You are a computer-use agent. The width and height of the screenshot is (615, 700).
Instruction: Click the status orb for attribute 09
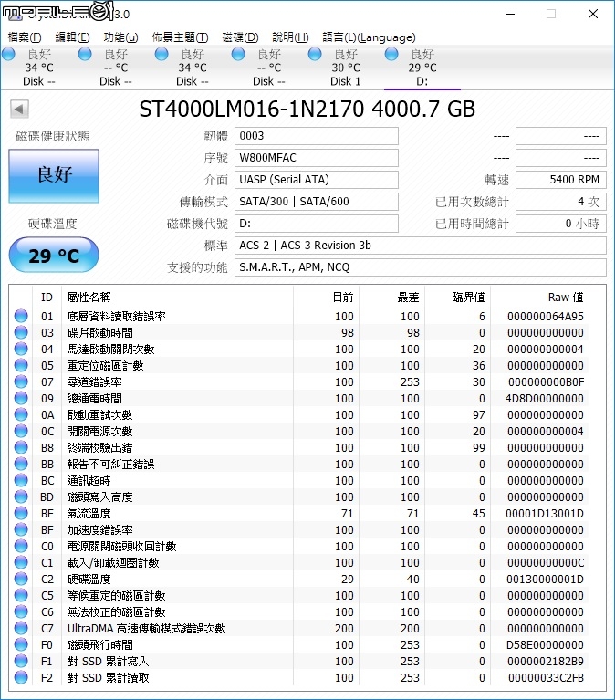coord(21,398)
